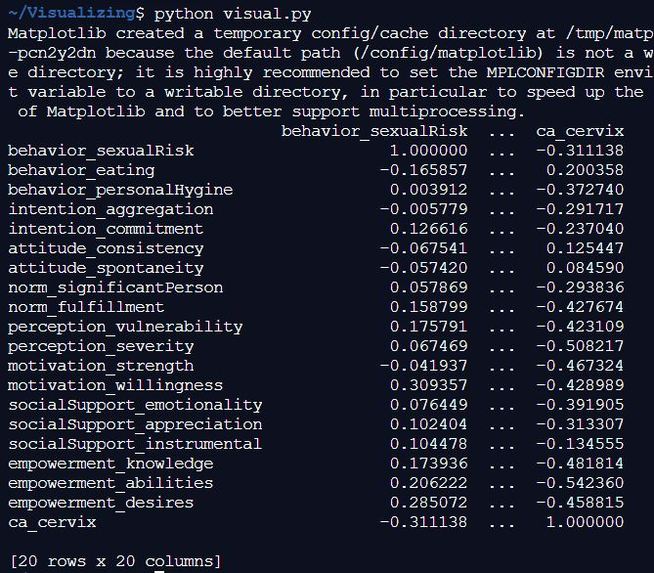Click the 'ca_cervix' row label at the bottom
Viewport: 654px width, 573px height.
[x=52, y=523]
